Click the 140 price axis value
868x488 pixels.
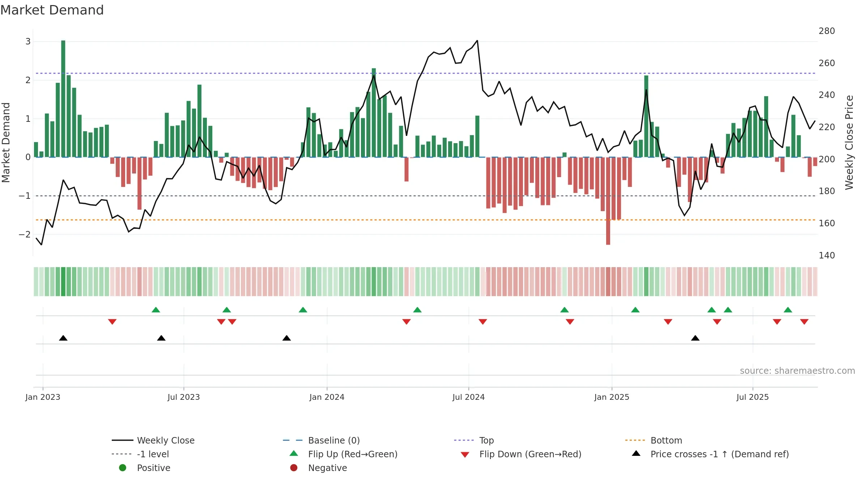point(827,256)
